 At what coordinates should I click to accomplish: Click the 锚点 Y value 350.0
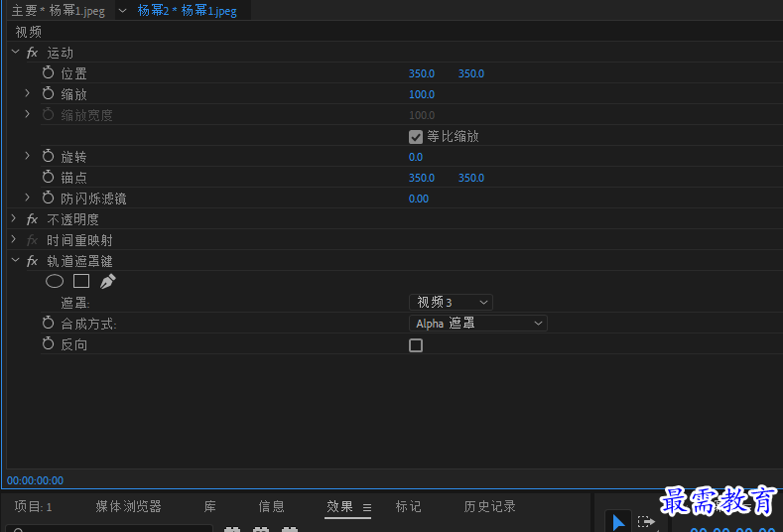click(471, 178)
